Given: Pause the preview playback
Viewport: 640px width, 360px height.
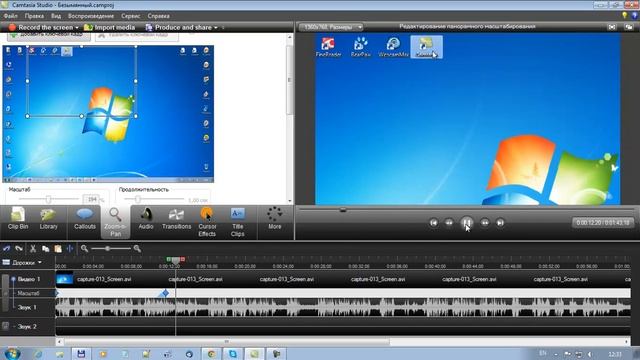Looking at the screenshot, I should (467, 223).
